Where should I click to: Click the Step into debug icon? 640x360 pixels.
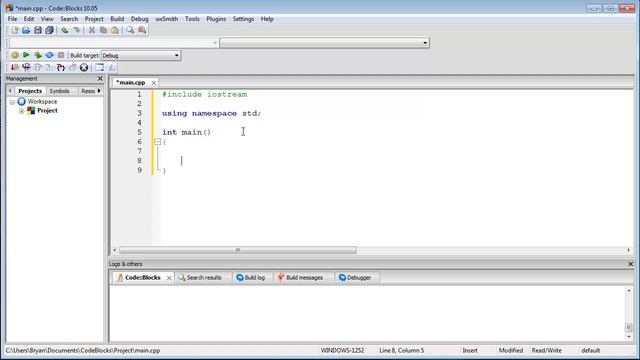(61, 67)
